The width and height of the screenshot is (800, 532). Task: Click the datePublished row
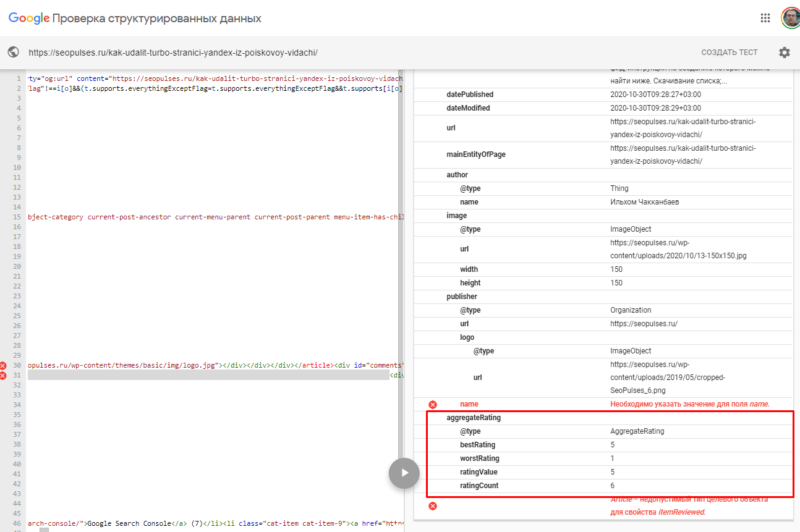click(470, 95)
